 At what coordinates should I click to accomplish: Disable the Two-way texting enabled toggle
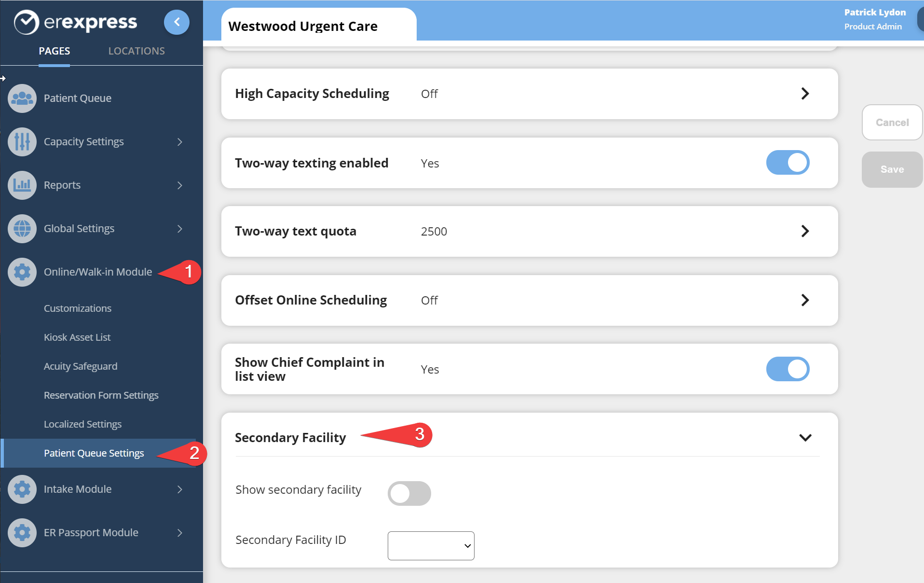pyautogui.click(x=788, y=163)
